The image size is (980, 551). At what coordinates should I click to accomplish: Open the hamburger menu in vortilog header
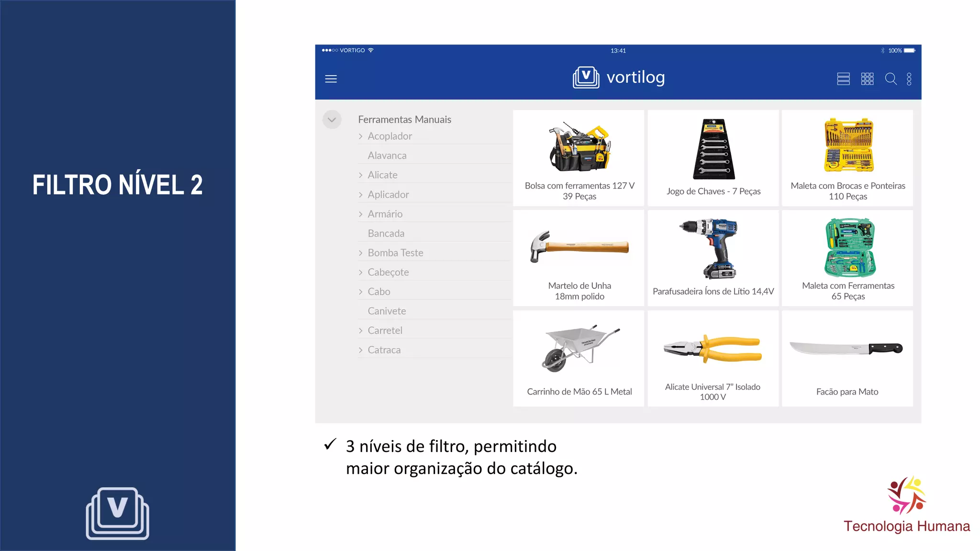[331, 79]
